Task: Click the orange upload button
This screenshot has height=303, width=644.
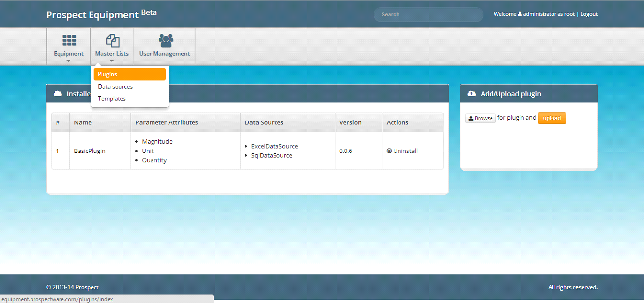Action: 552,118
